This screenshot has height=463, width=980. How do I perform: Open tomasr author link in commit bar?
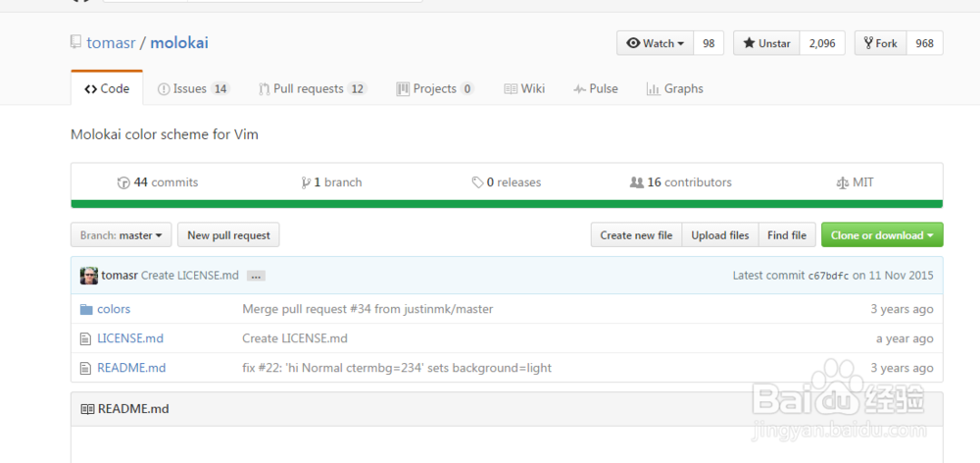coord(120,276)
